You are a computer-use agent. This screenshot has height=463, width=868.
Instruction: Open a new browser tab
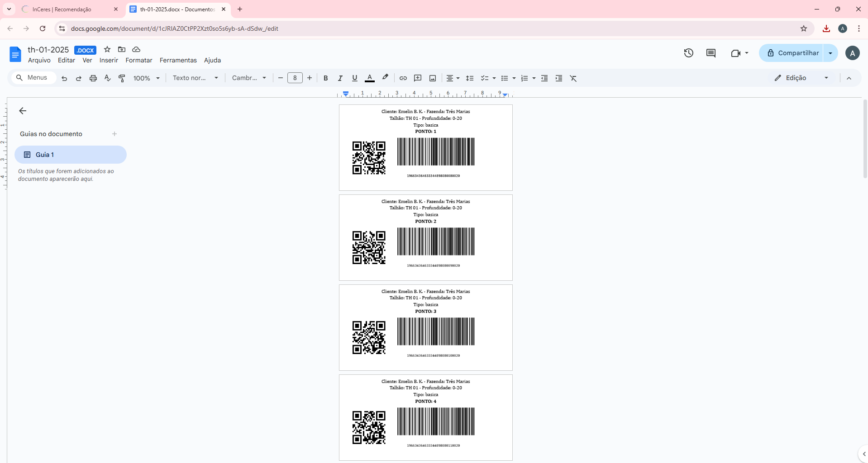pyautogui.click(x=240, y=9)
